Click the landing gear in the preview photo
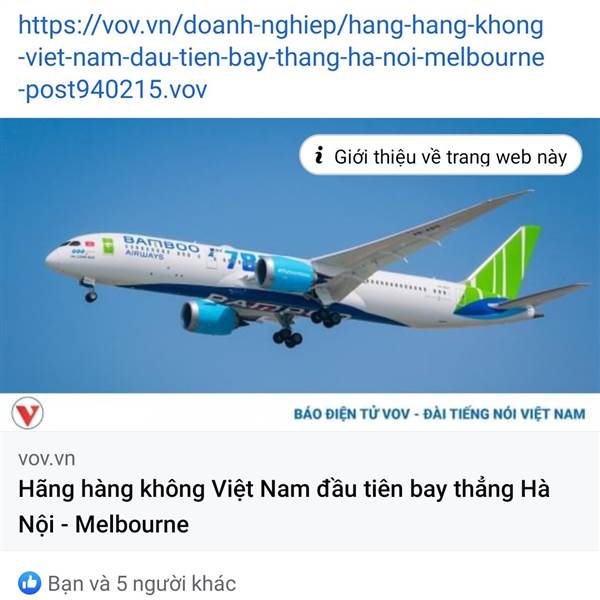The height and width of the screenshot is (600, 600). point(287,337)
